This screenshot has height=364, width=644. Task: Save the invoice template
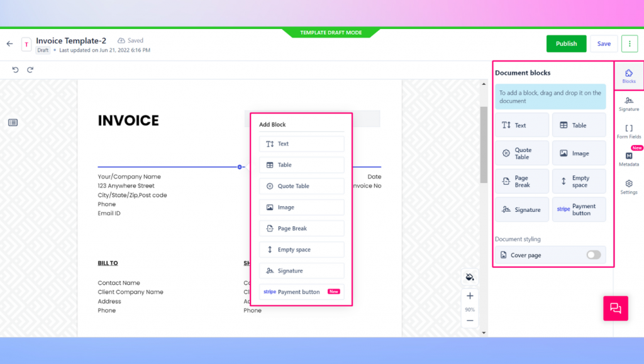point(603,43)
